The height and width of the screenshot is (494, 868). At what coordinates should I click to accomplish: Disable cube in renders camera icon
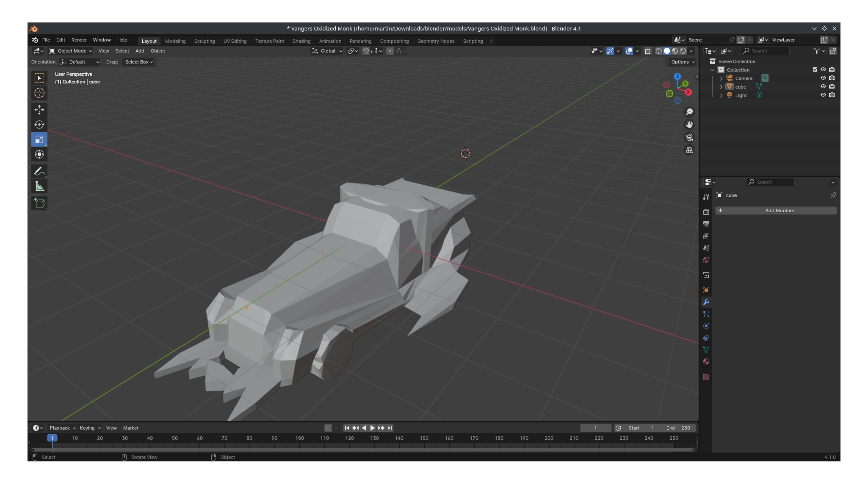[x=832, y=86]
